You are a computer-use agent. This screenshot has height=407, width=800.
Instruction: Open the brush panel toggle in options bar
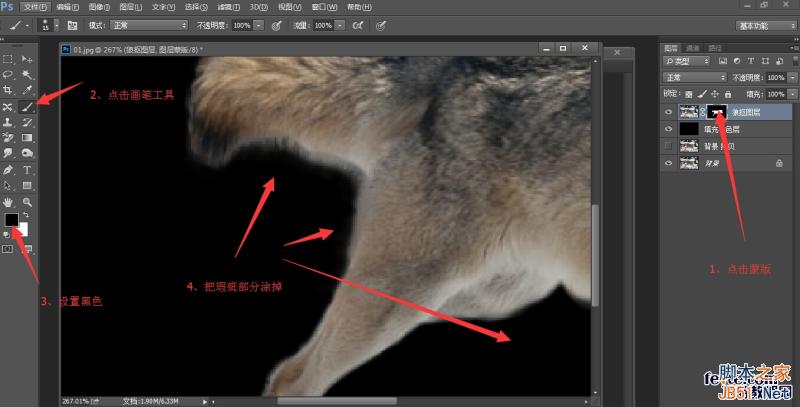(x=72, y=26)
